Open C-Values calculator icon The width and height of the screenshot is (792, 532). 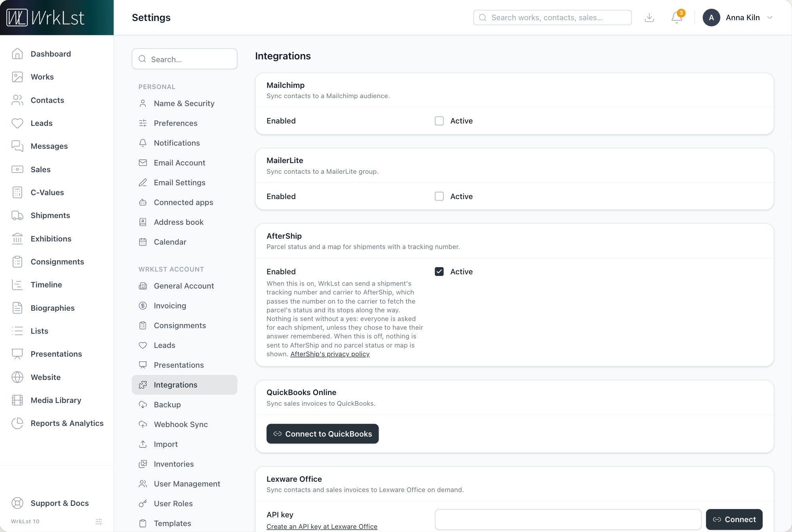(17, 192)
